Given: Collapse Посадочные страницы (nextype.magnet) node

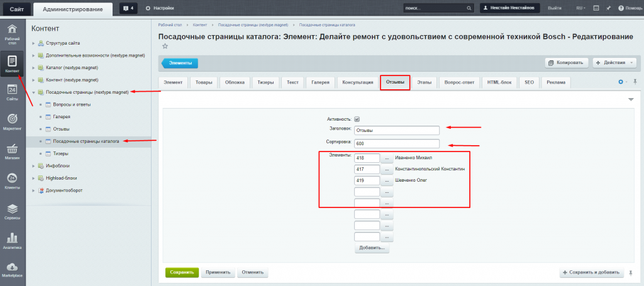Looking at the screenshot, I should pyautogui.click(x=34, y=92).
